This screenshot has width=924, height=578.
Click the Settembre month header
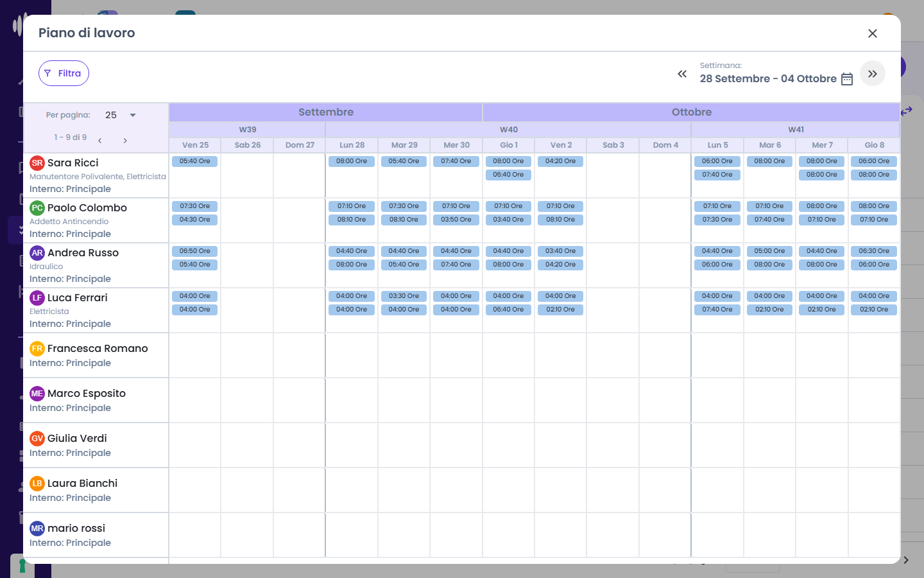coord(326,112)
